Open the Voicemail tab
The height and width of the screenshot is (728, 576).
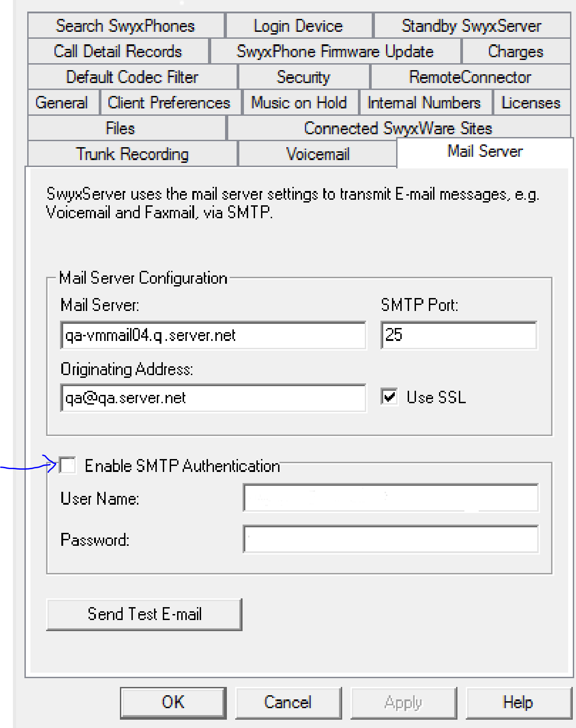click(318, 154)
